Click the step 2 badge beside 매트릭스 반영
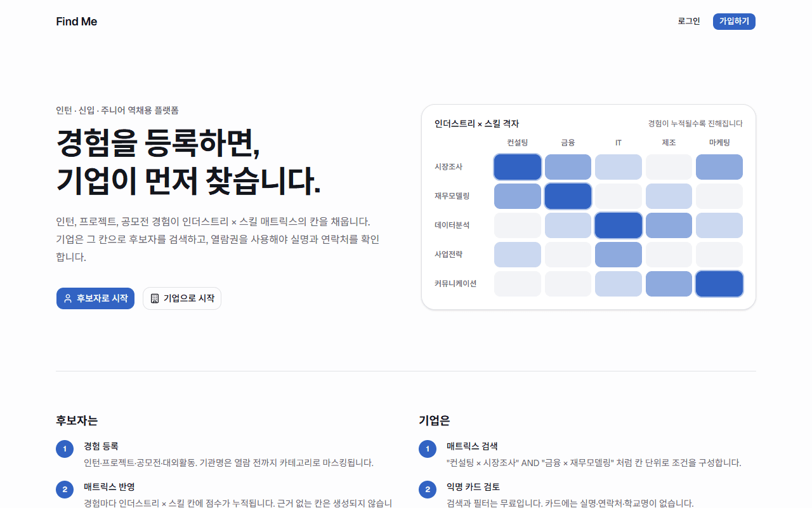Image resolution: width=812 pixels, height=508 pixels. click(x=65, y=490)
